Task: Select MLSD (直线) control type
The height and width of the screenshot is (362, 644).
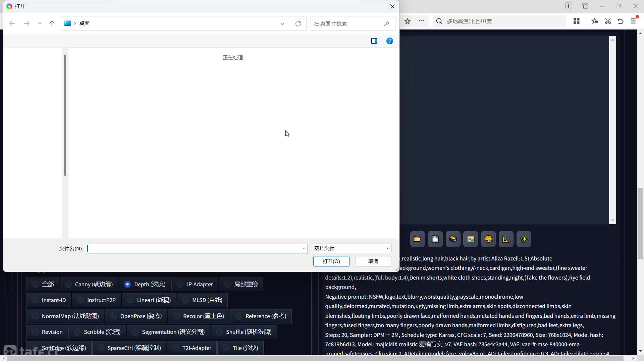Action: coord(202,300)
